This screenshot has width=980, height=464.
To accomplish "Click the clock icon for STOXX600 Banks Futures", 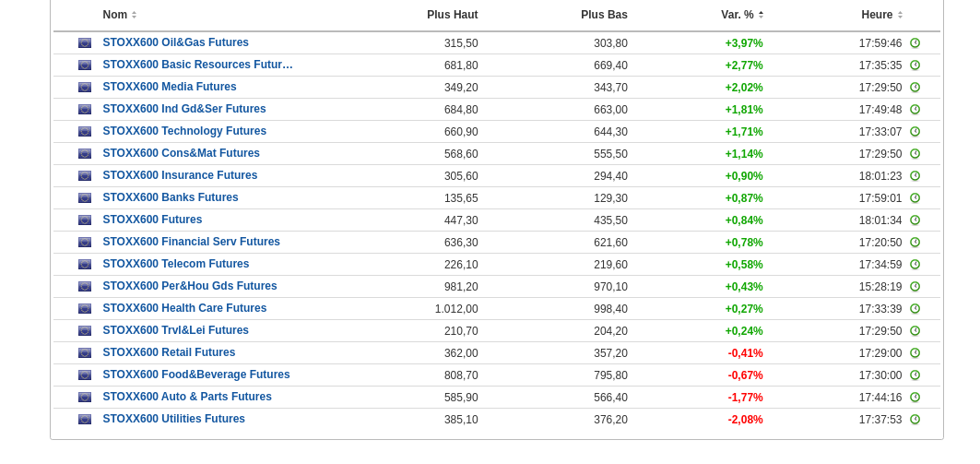I will 915,198.
